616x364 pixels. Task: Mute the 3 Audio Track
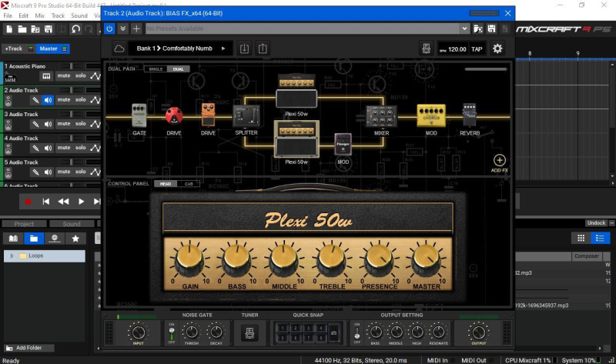tap(64, 124)
